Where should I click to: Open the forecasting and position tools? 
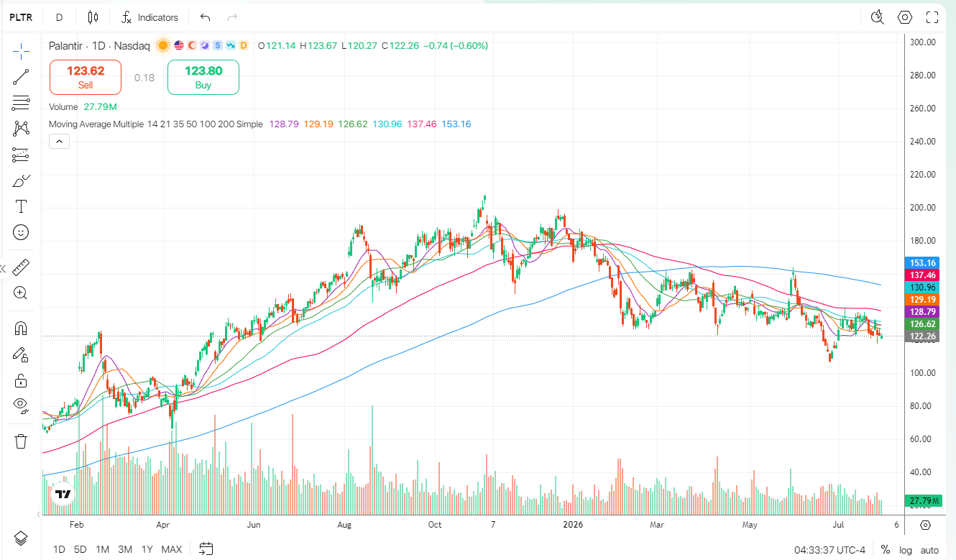21,155
